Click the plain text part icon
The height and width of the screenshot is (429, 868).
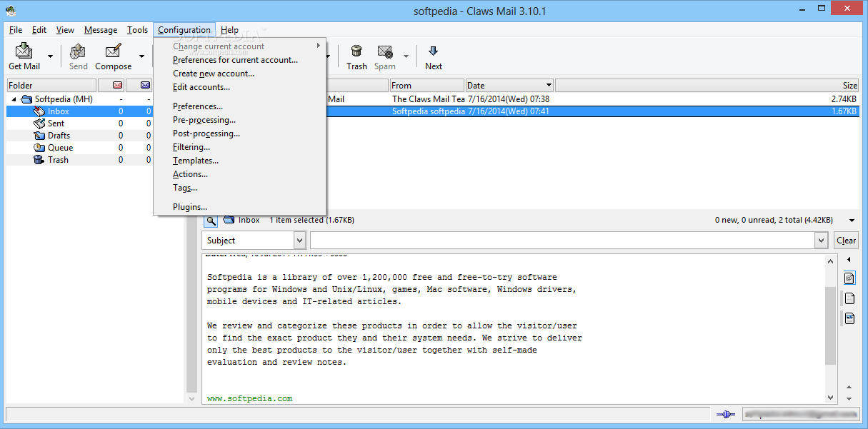point(849,298)
